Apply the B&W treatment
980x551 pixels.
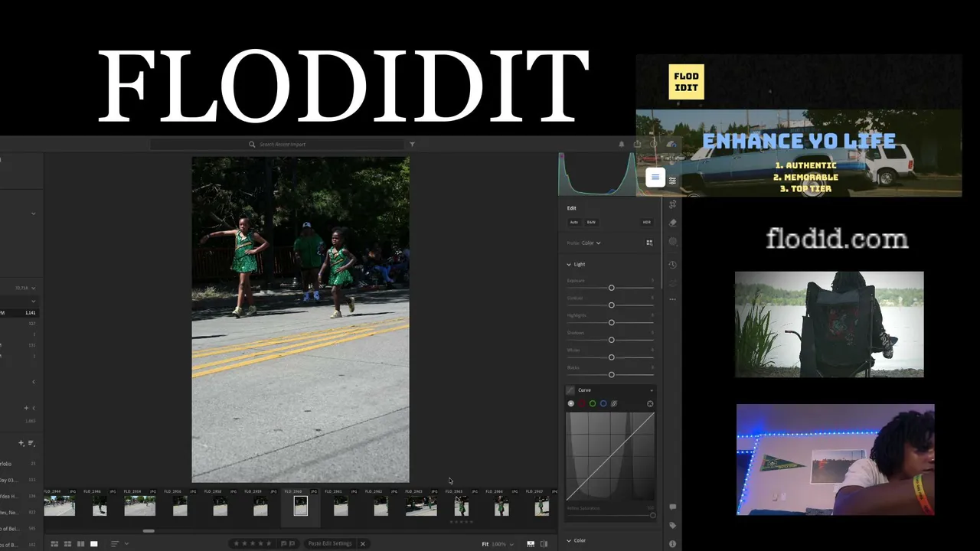[x=591, y=222]
